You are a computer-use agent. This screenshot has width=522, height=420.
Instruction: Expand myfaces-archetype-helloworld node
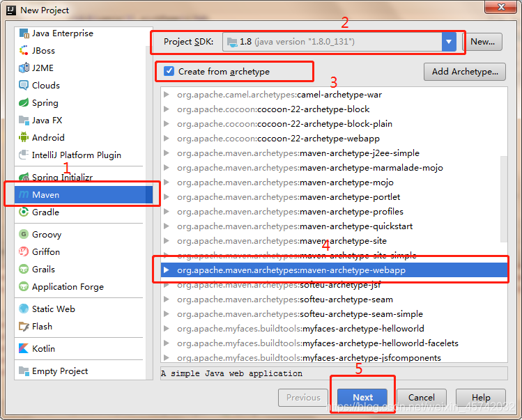pyautogui.click(x=167, y=329)
